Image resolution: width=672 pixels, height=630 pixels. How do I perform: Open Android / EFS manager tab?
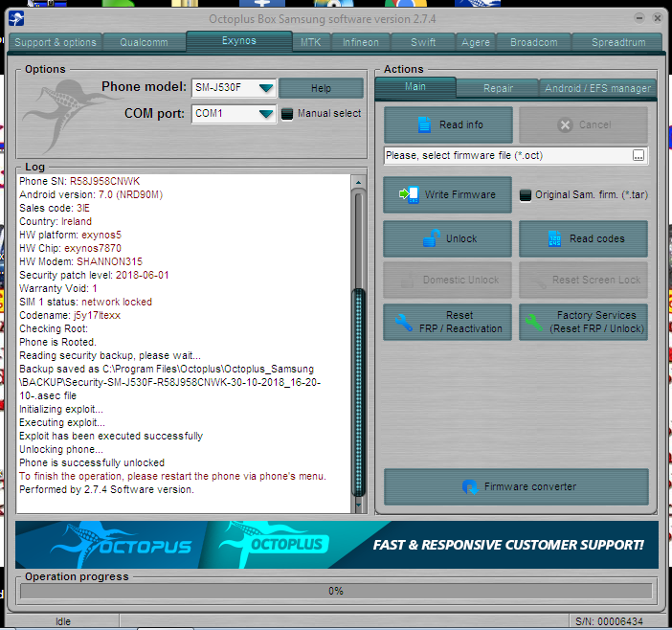pyautogui.click(x=597, y=88)
